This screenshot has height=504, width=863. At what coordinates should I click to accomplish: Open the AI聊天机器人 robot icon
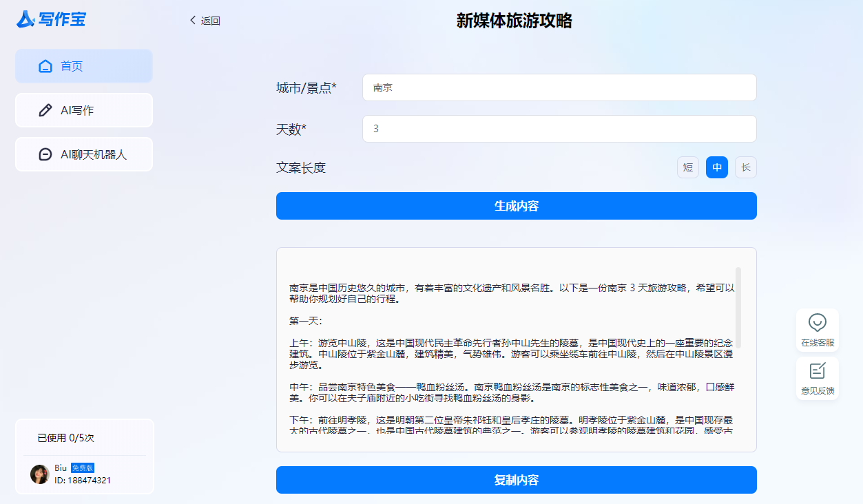[x=45, y=154]
